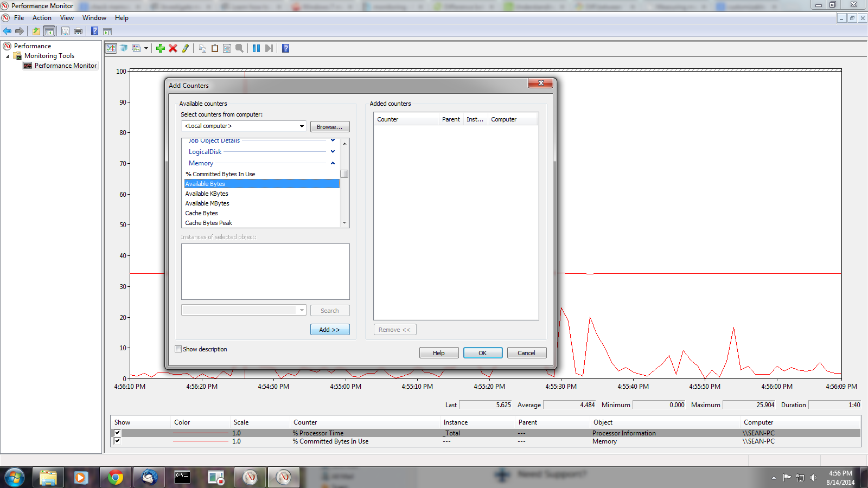This screenshot has width=868, height=488.
Task: Click the Forward arrow in the main toolbar
Action: (20, 31)
